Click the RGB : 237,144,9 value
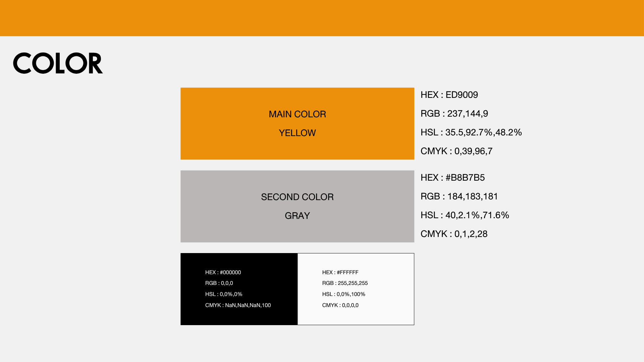 [x=454, y=114]
